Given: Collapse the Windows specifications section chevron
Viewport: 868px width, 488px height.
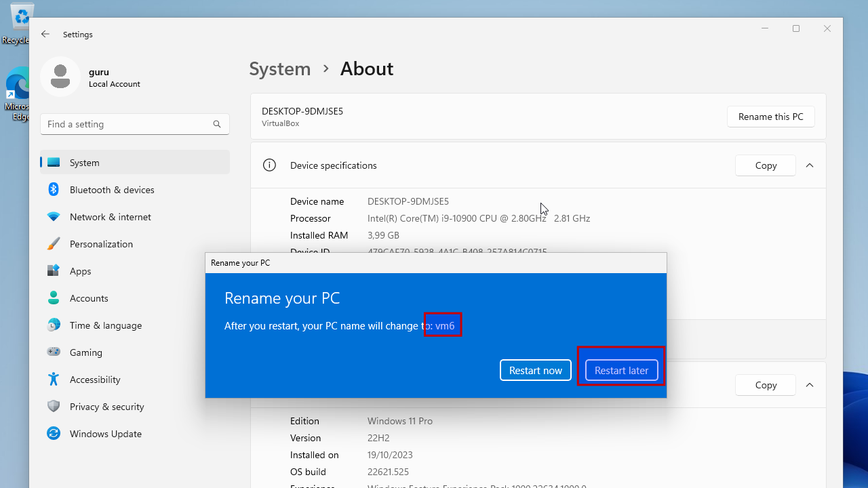Looking at the screenshot, I should [x=810, y=385].
